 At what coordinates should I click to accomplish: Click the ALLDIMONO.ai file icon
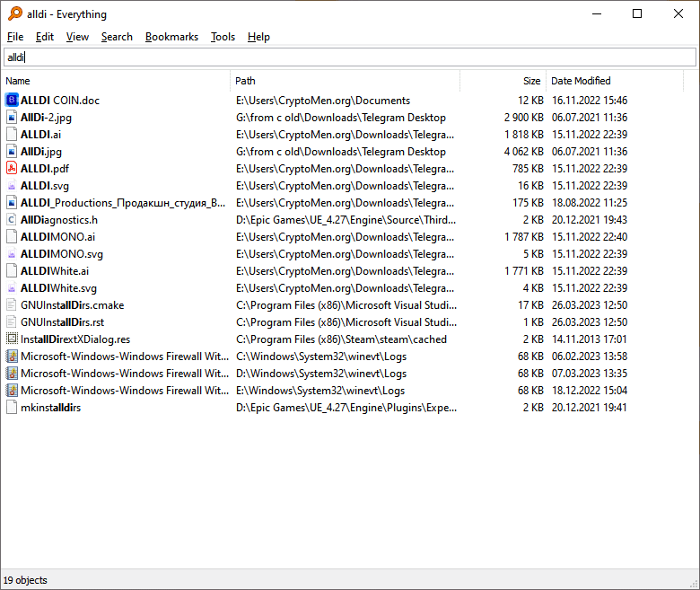(x=12, y=237)
